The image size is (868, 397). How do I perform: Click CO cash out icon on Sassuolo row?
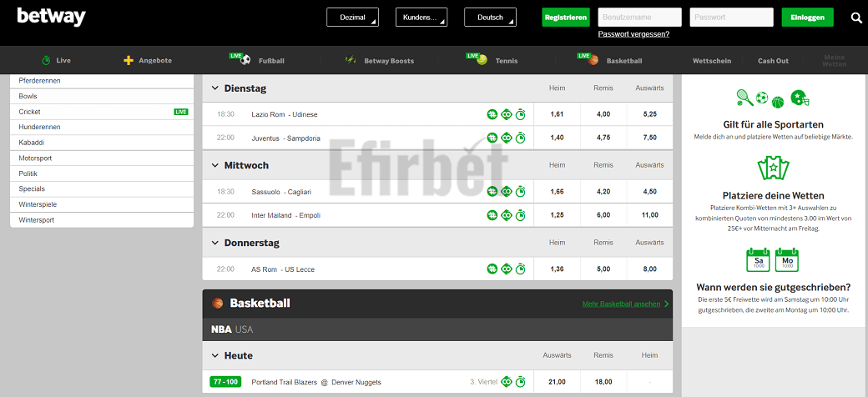[x=507, y=192]
